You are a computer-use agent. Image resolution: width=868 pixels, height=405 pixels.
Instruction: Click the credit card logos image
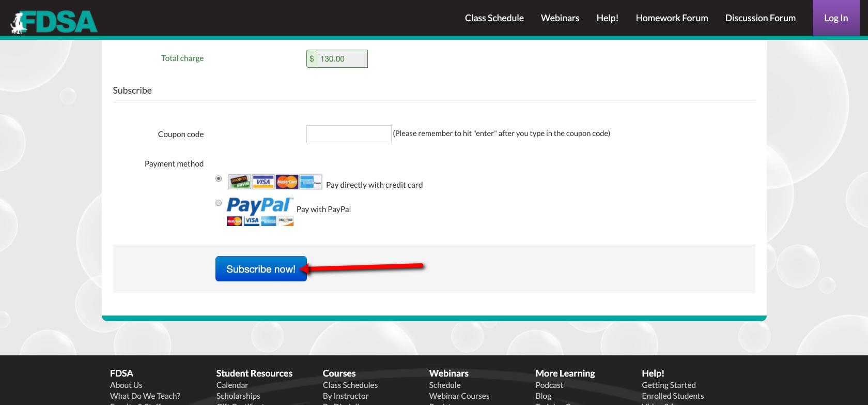274,182
